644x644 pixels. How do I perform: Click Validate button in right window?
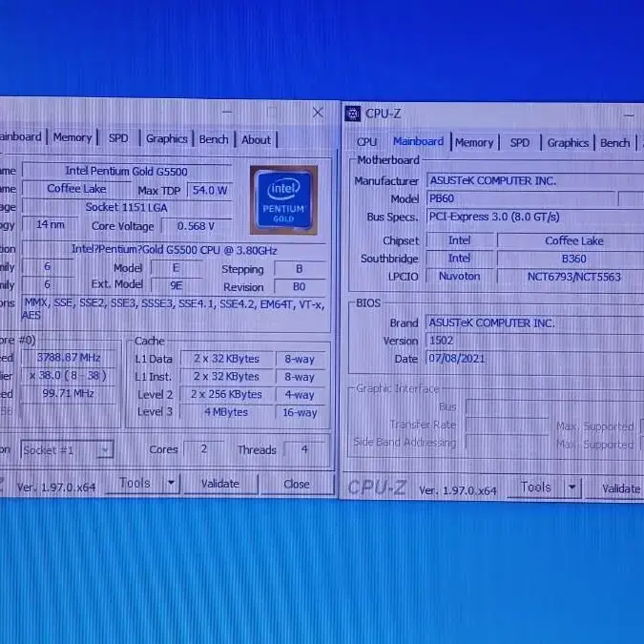click(614, 488)
